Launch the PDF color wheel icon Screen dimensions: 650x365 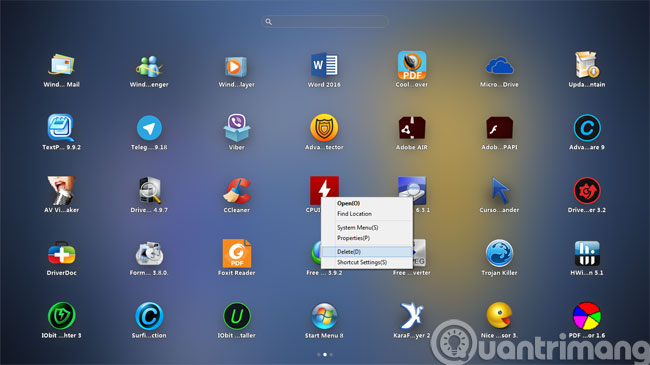[x=587, y=316]
